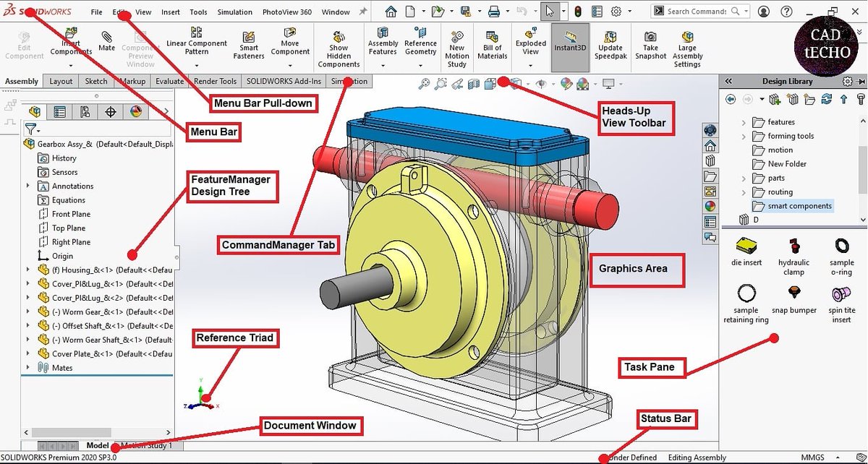Click MMGS units in status bar
868x464 pixels.
pyautogui.click(x=812, y=457)
